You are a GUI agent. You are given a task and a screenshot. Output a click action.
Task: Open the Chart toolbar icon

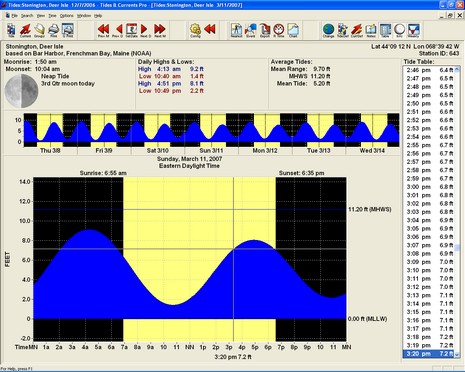293,30
